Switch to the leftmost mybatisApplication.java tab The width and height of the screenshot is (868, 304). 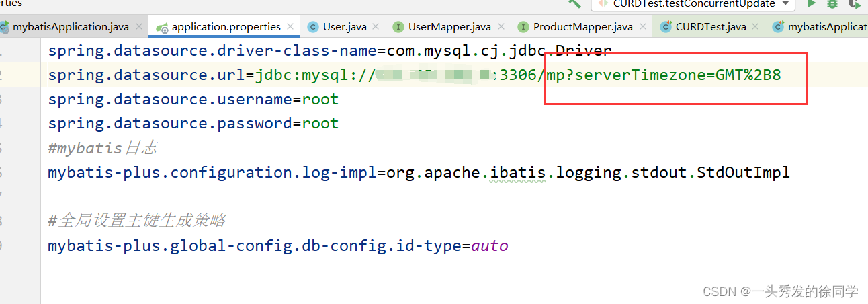pos(71,27)
